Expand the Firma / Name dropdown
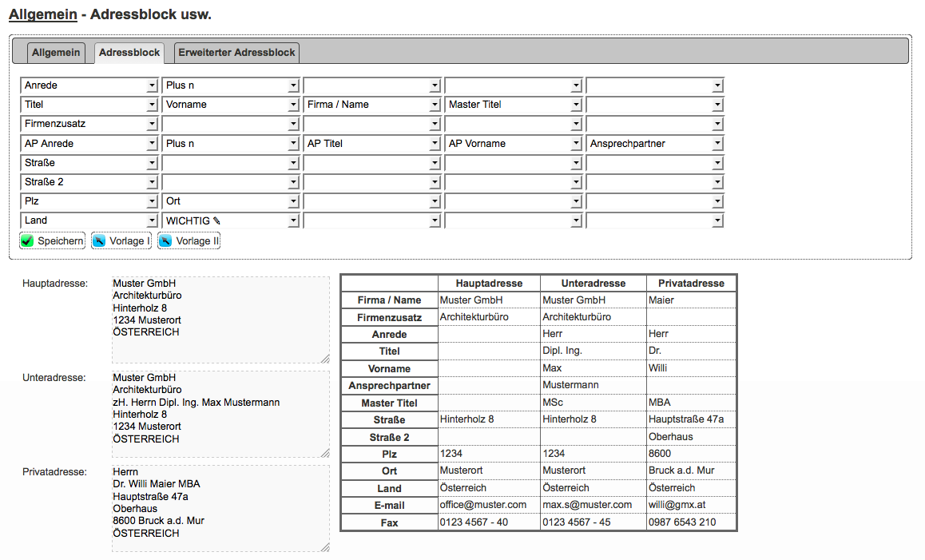925x560 pixels. [x=371, y=105]
